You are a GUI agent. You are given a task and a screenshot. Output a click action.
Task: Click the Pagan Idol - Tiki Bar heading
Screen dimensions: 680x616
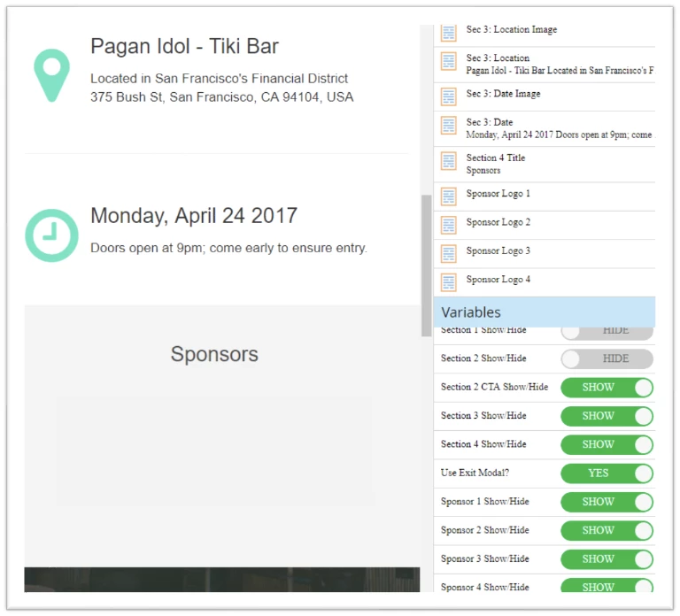pos(184,46)
